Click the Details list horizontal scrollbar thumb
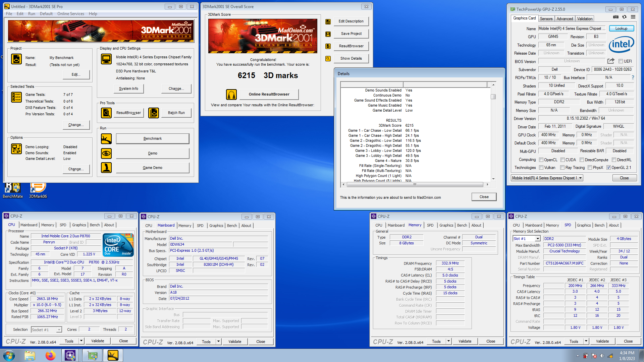 pyautogui.click(x=415, y=184)
